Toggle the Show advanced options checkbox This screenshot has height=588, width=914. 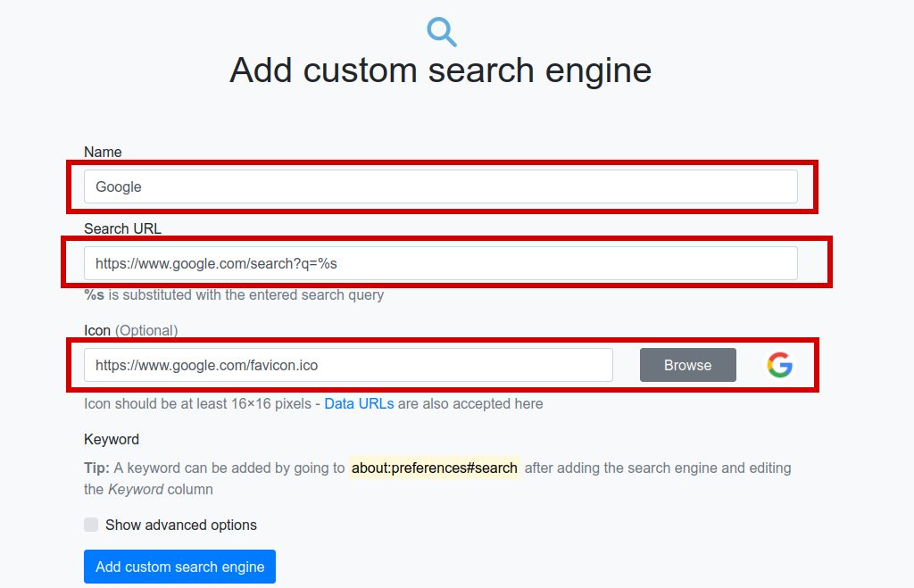tap(91, 525)
